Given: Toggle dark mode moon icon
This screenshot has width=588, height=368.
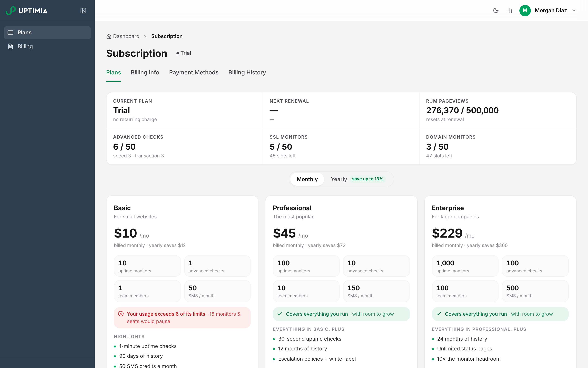Looking at the screenshot, I should 496,10.
